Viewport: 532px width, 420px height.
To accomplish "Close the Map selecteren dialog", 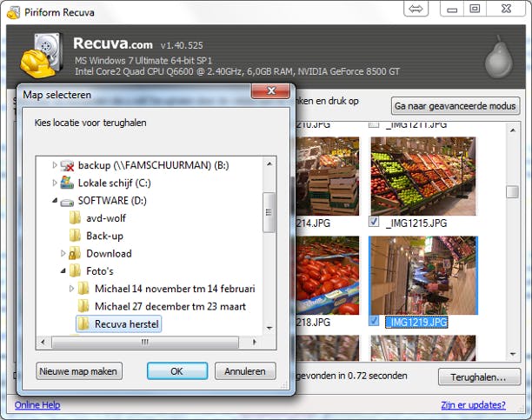I will tap(270, 91).
